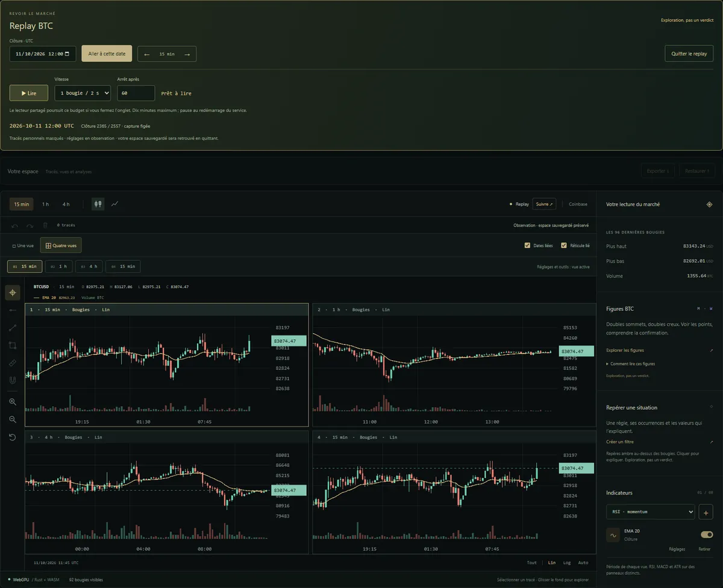723x588 pixels.
Task: Click the W figure marker in Figures BTC
Action: click(710, 308)
